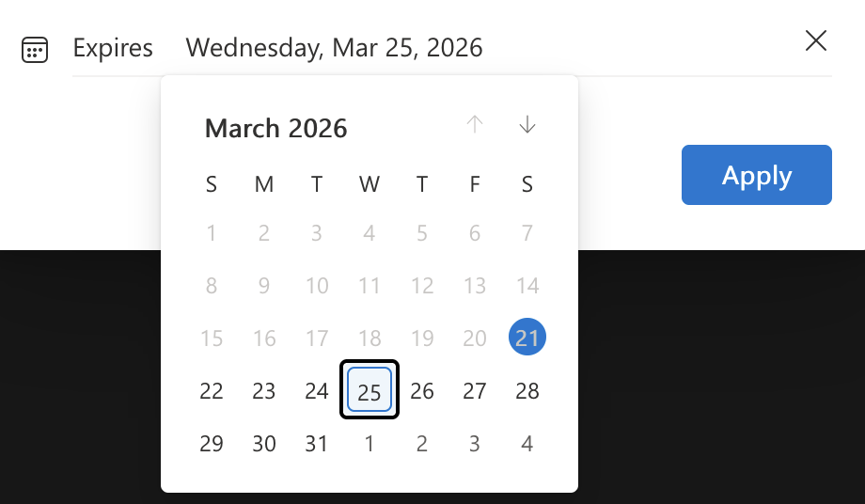Select today's date, March 21
This screenshot has width=865, height=504.
coord(527,338)
